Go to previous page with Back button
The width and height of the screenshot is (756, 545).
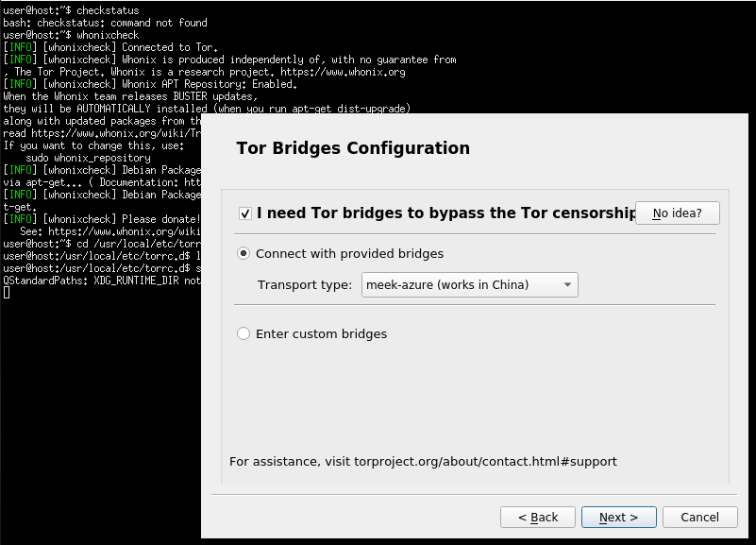[x=538, y=517]
